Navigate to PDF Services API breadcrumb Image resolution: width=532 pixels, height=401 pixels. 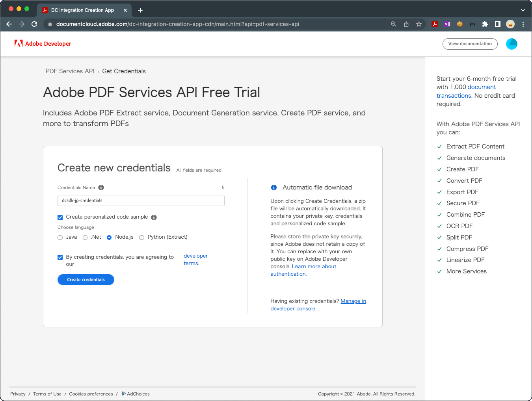point(70,71)
